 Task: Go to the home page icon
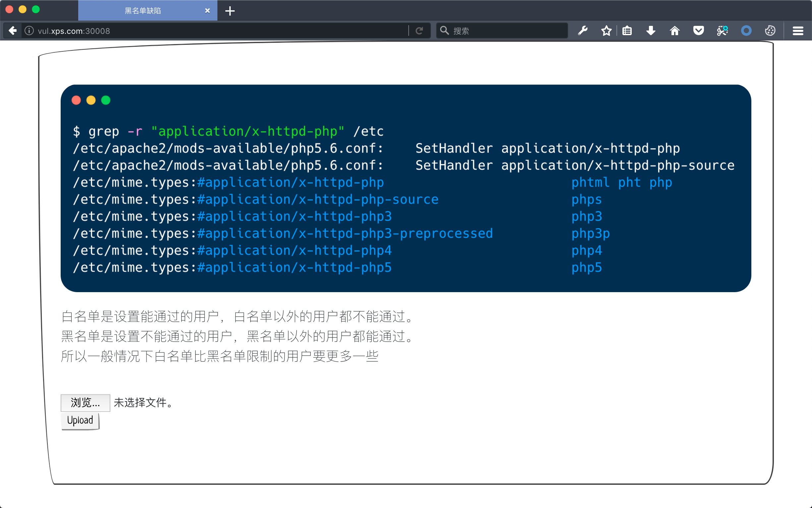[x=675, y=31]
